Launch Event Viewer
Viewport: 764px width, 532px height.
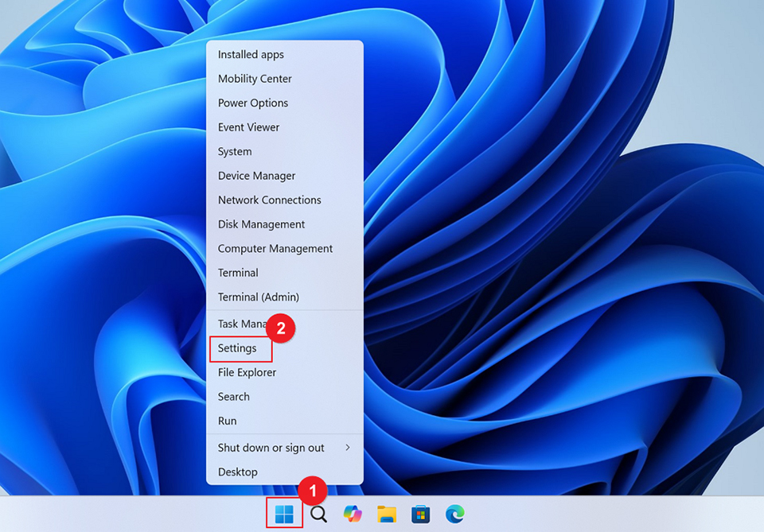tap(248, 126)
